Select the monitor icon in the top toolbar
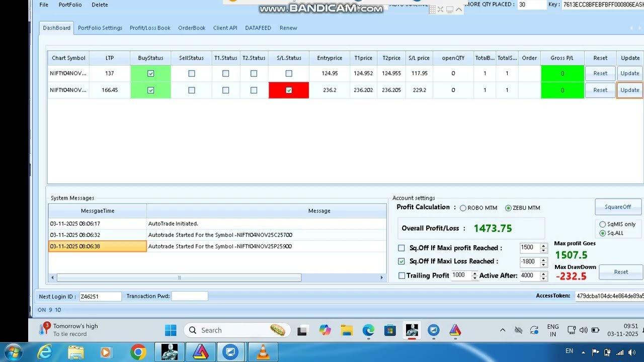Viewport: 644px width, 362px height. (449, 10)
